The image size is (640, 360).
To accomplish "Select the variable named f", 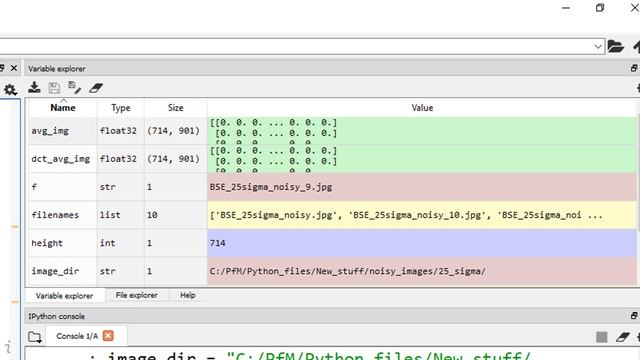I will 34,187.
